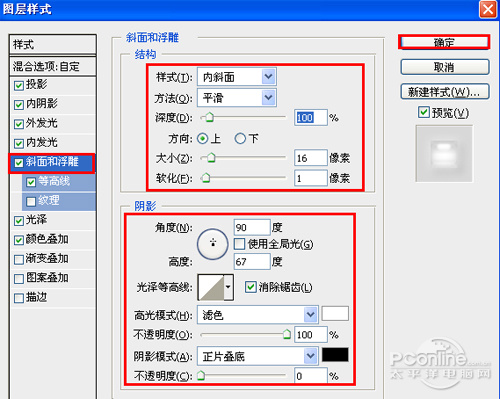Open the 光泽 settings entry
Image resolution: width=500 pixels, height=399 pixels.
click(37, 220)
